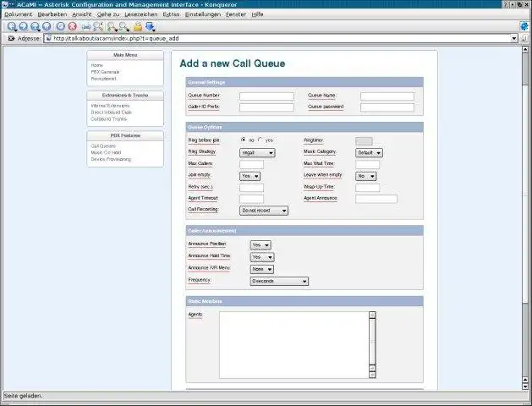The width and height of the screenshot is (532, 406).
Task: Click the Go button beside address bar
Action: [x=524, y=38]
